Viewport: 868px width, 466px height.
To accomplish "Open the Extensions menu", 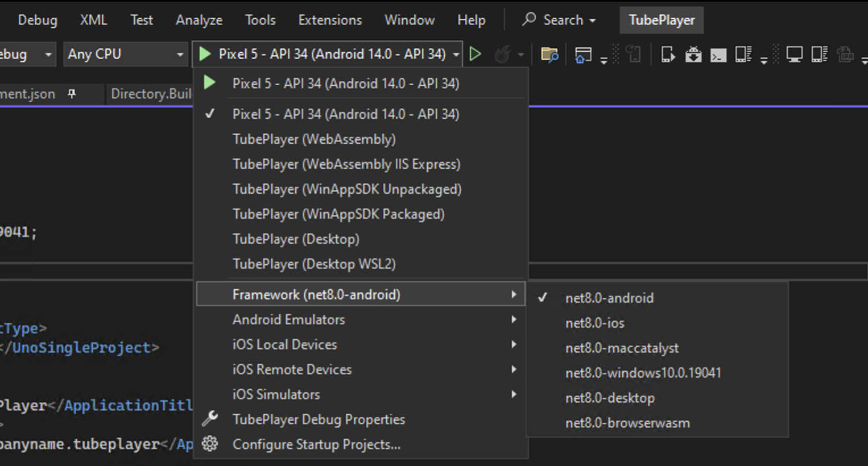I will (330, 20).
